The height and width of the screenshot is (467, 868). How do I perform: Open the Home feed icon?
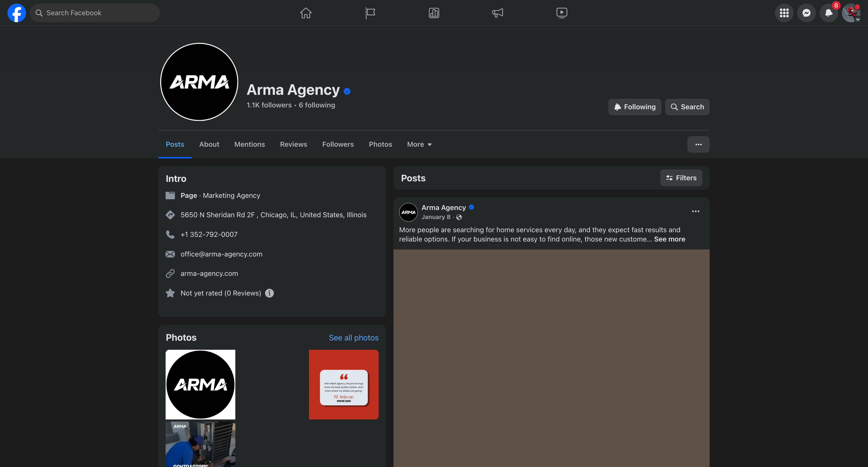click(306, 13)
